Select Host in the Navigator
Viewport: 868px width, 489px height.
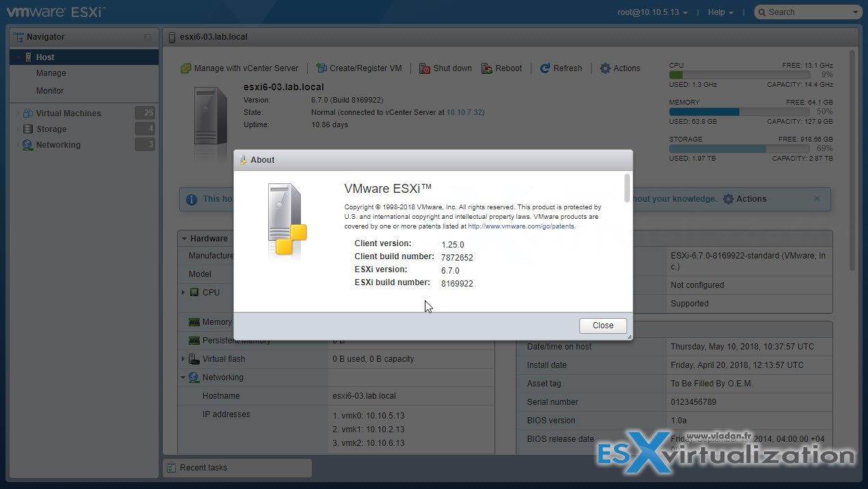tap(85, 57)
